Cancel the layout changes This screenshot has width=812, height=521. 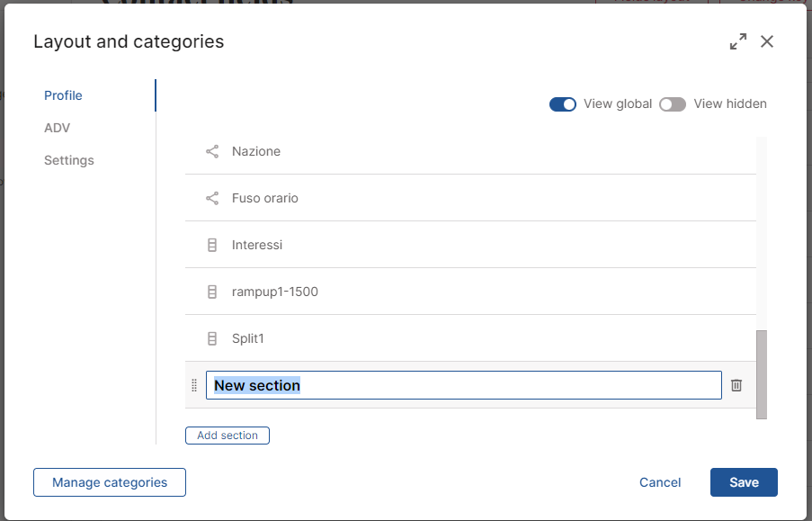coord(660,482)
